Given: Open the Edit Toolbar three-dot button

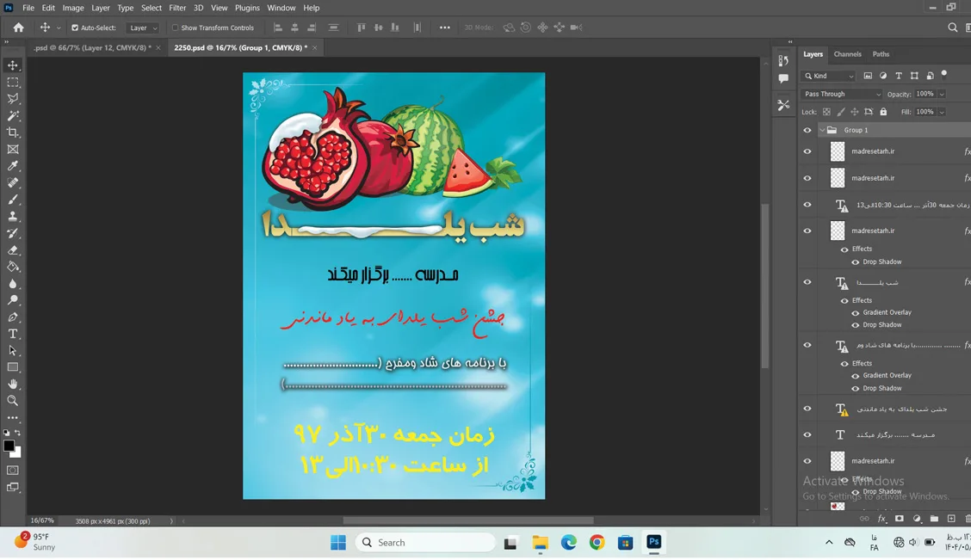Looking at the screenshot, I should pyautogui.click(x=12, y=418).
